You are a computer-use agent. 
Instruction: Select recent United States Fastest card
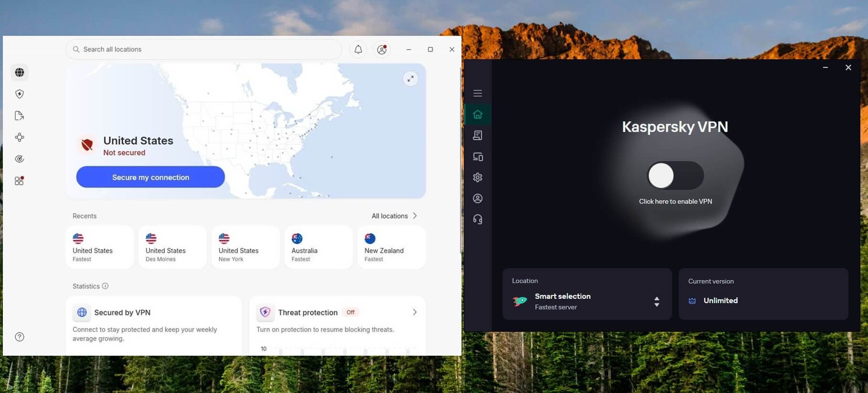tap(100, 247)
